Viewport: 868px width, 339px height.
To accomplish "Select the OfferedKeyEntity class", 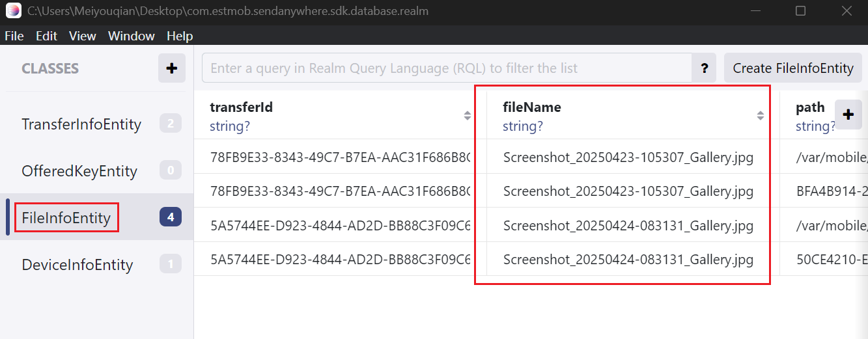I will 79,171.
